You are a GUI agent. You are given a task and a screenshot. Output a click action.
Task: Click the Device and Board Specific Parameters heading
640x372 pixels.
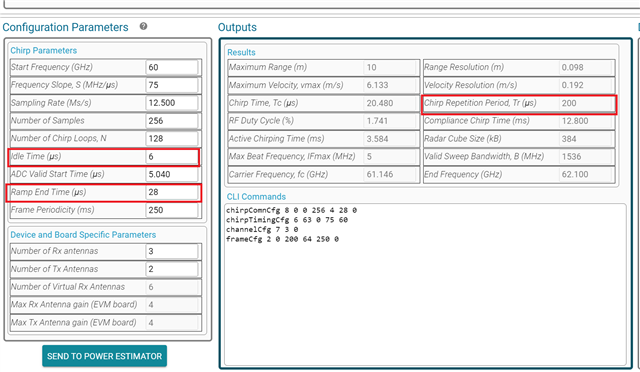click(83, 235)
